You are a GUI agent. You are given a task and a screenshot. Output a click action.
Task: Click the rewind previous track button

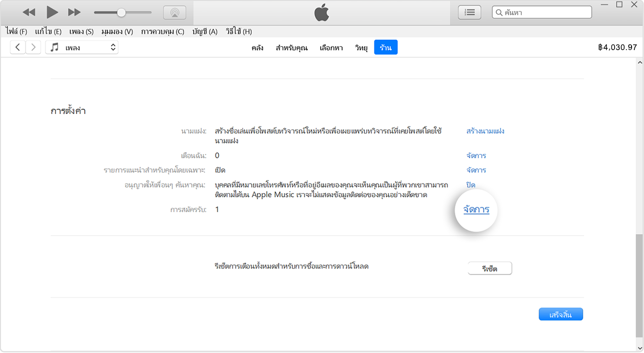[29, 12]
